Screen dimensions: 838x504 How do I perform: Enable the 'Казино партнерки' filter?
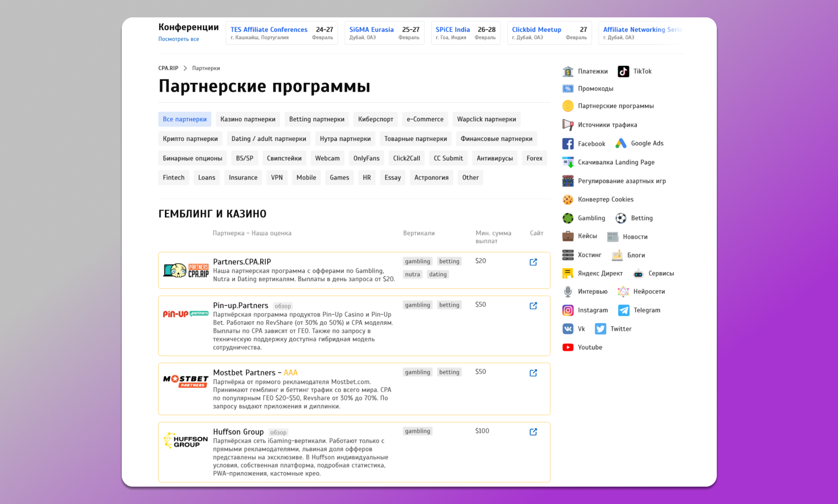pyautogui.click(x=248, y=119)
